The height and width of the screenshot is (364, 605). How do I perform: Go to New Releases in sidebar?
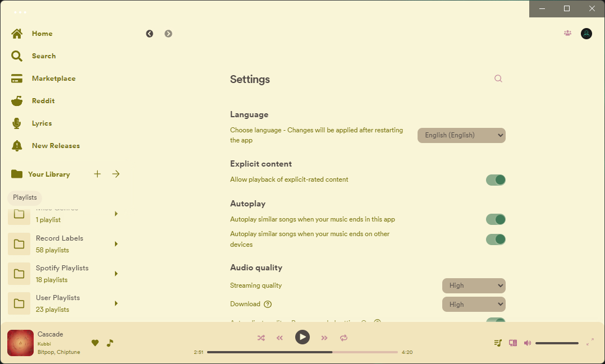coord(56,146)
